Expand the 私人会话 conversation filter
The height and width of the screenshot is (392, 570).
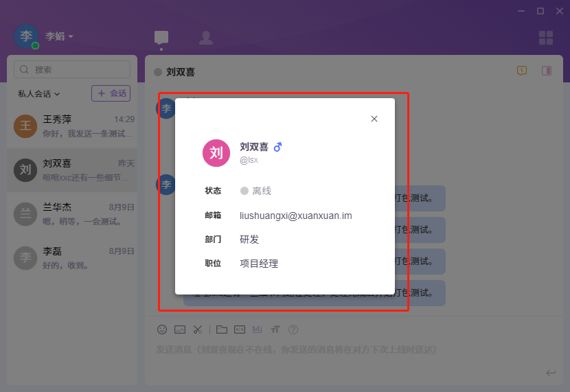pos(39,93)
